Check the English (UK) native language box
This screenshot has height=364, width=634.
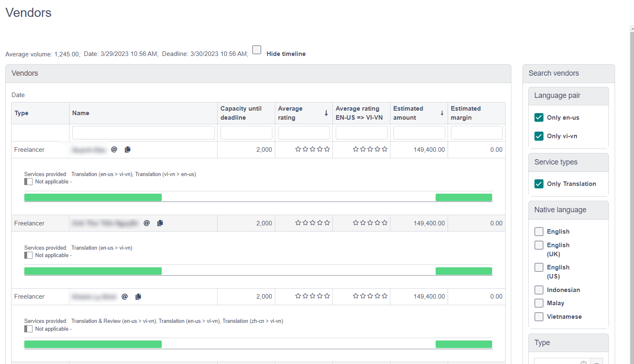coord(539,245)
